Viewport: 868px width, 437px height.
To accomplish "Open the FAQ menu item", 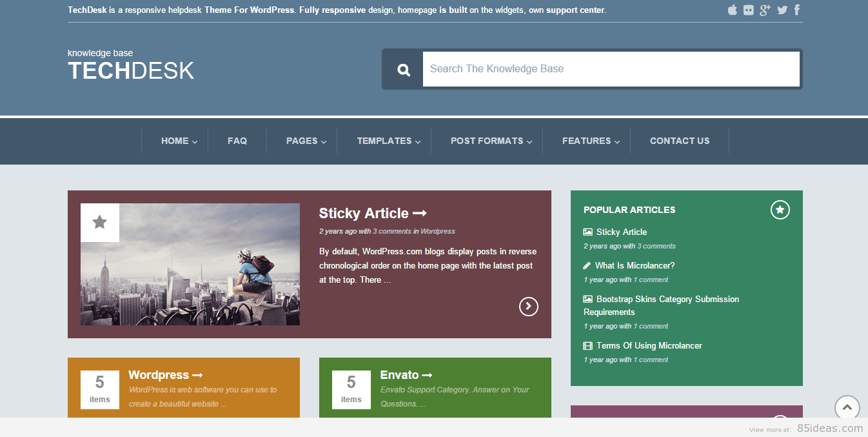I will (237, 141).
